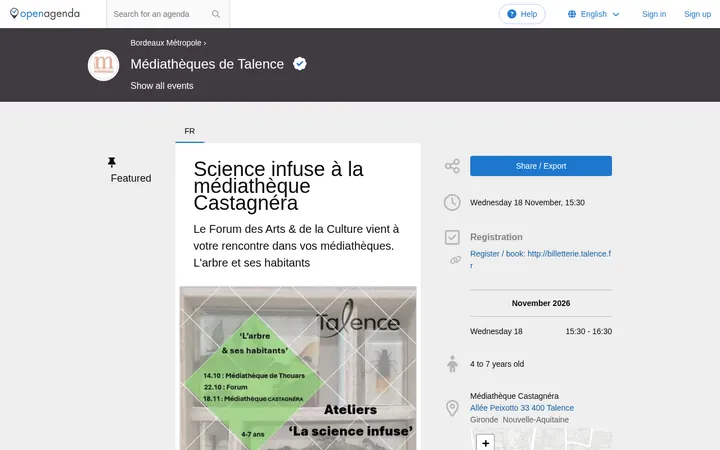This screenshot has width=720, height=450.
Task: Click the 4 to 7 years old text
Action: click(497, 364)
